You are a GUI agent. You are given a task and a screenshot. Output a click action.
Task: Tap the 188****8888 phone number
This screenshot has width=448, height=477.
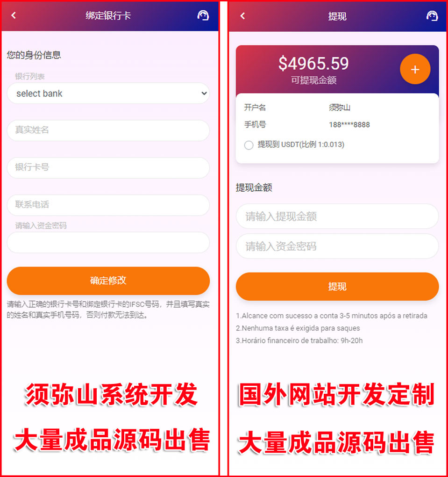(349, 125)
